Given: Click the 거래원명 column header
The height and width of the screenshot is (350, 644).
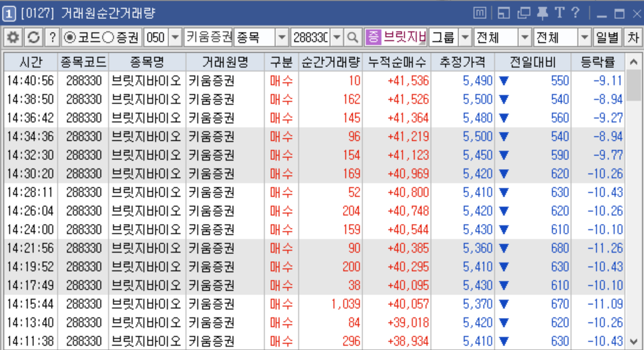Looking at the screenshot, I should 225,62.
